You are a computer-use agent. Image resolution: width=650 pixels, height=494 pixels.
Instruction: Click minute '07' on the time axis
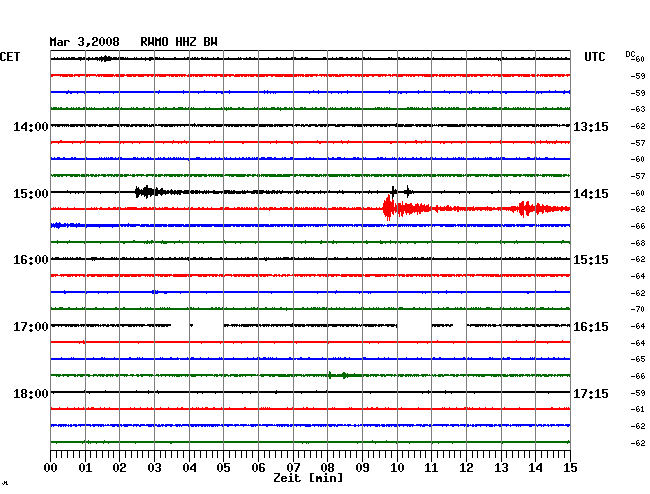tap(293, 468)
